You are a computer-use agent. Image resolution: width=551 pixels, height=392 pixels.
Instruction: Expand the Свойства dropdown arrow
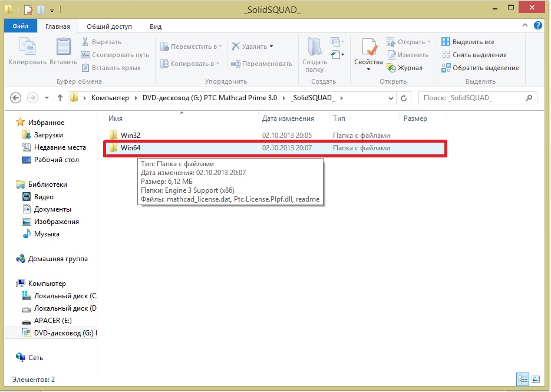(x=368, y=69)
